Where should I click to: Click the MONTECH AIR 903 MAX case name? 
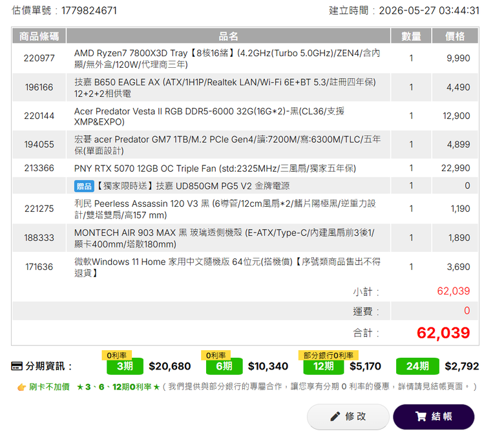coord(224,238)
